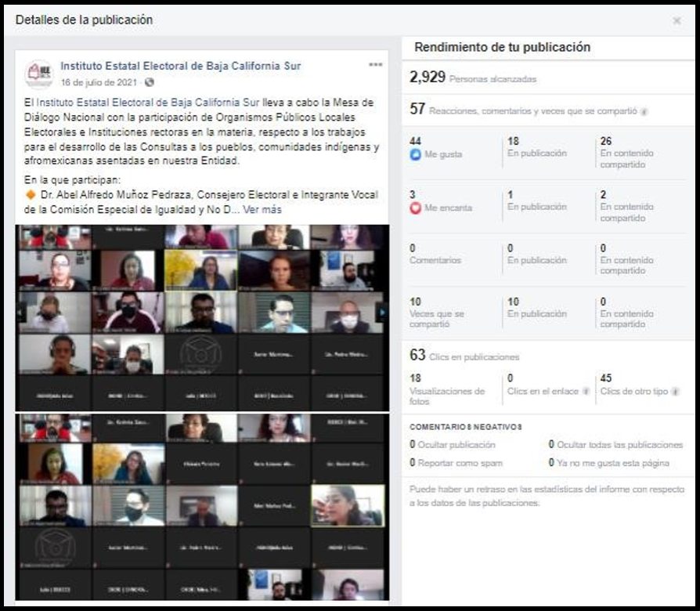The width and height of the screenshot is (700, 611).
Task: Click the red Me encanta heart icon
Action: point(416,208)
